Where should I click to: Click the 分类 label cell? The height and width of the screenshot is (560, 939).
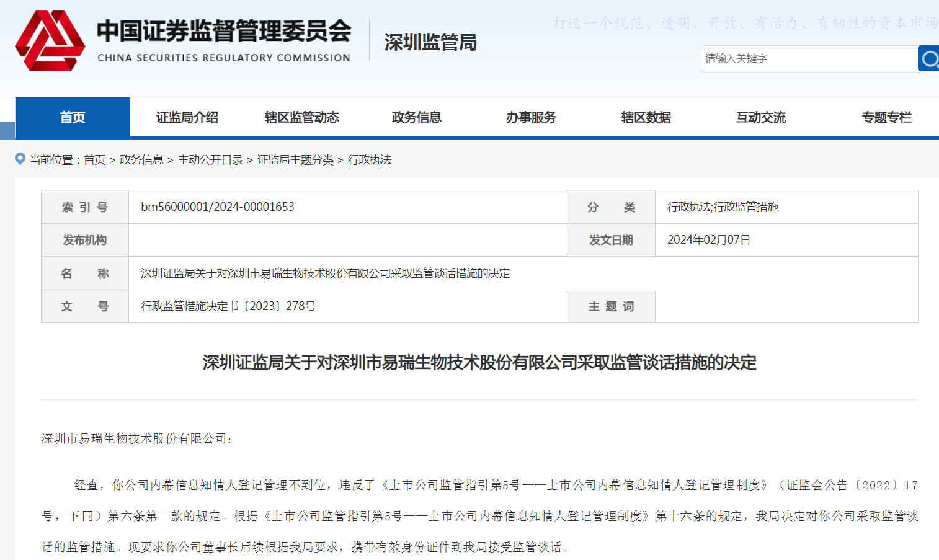pyautogui.click(x=611, y=207)
